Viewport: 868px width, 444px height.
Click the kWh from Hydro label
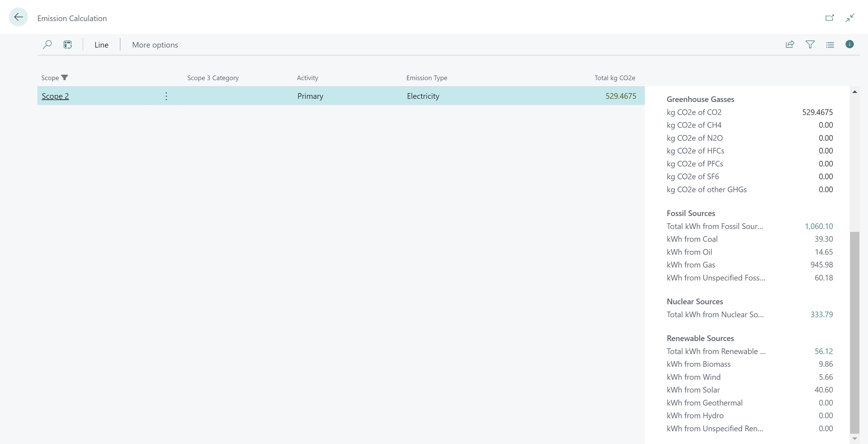coord(695,415)
